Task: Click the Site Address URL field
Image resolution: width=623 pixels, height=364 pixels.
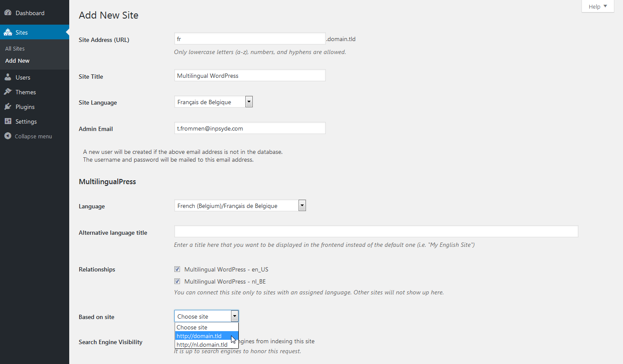Action: (250, 38)
